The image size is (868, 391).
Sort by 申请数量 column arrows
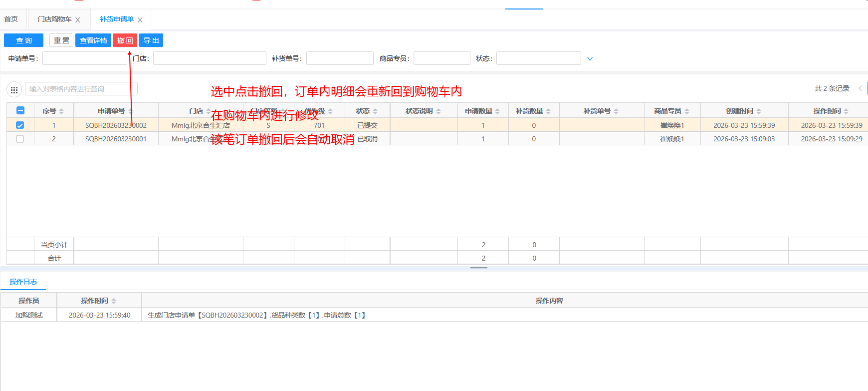[497, 111]
